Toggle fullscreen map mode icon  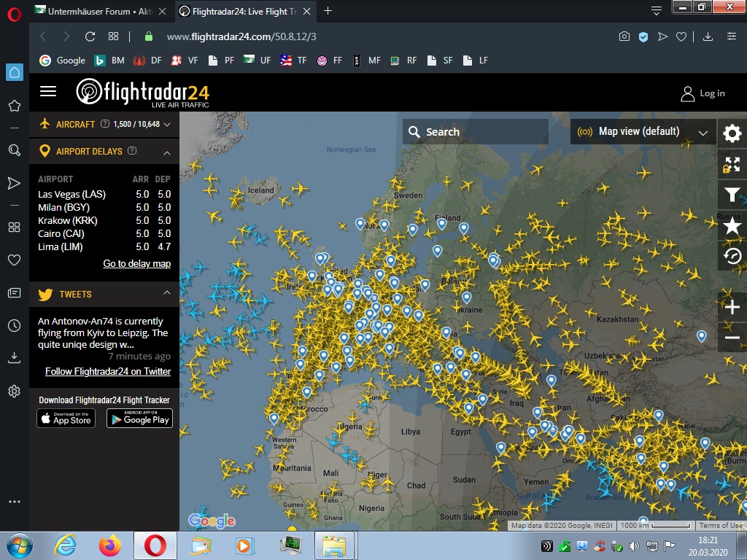click(732, 165)
